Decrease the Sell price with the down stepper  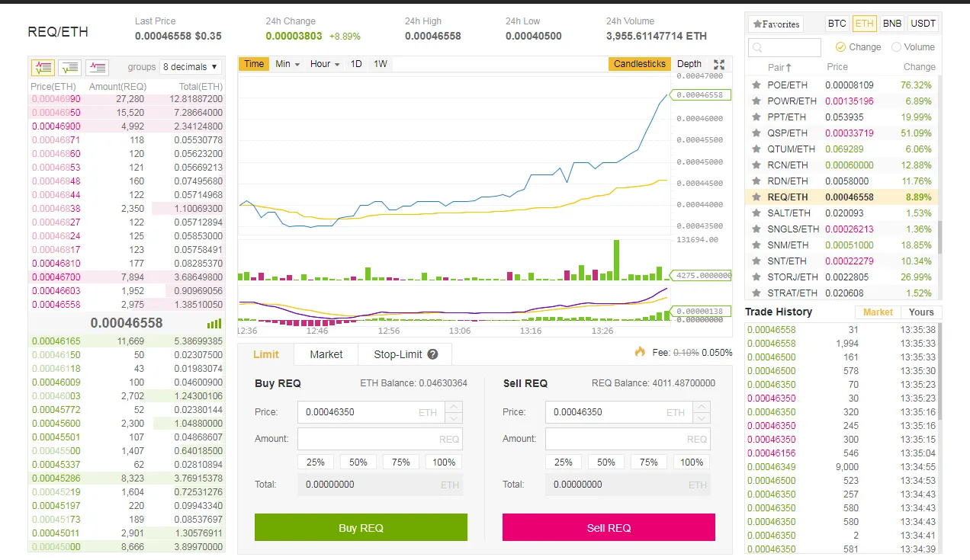click(x=701, y=418)
